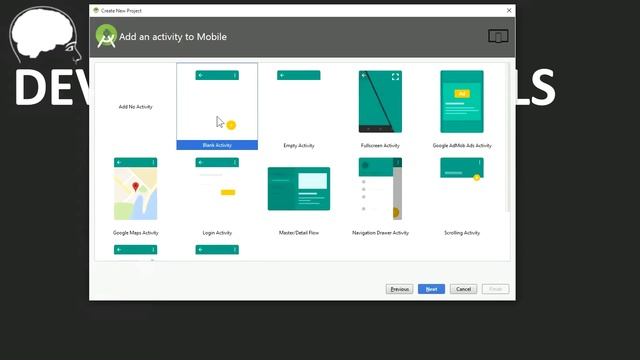Click the Empty Activity label
This screenshot has height=360, width=640.
[x=299, y=145]
